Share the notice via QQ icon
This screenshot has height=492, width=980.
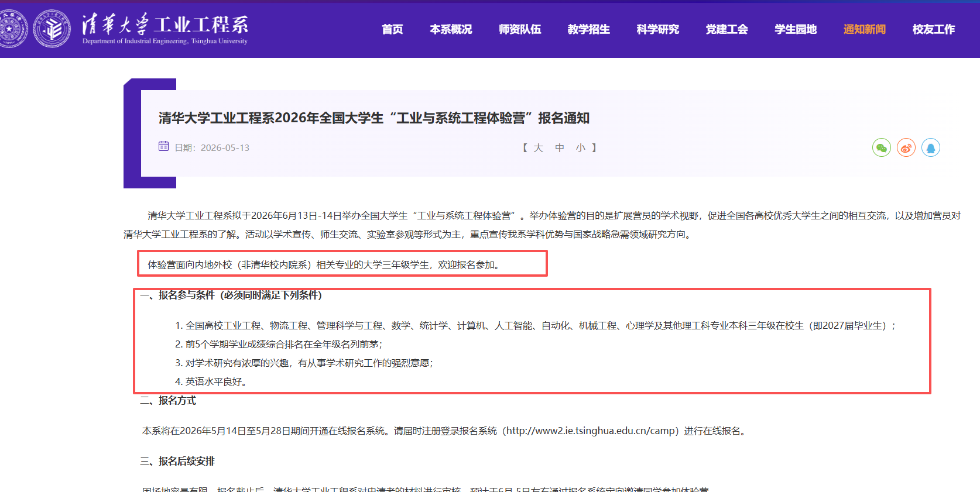click(x=930, y=147)
